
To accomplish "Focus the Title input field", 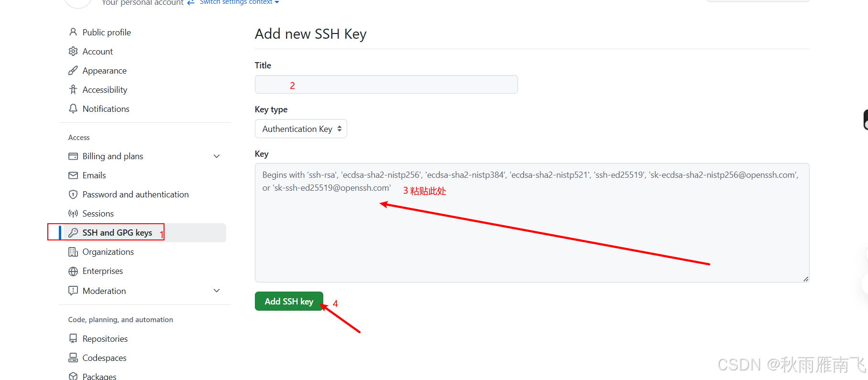I will pos(386,84).
